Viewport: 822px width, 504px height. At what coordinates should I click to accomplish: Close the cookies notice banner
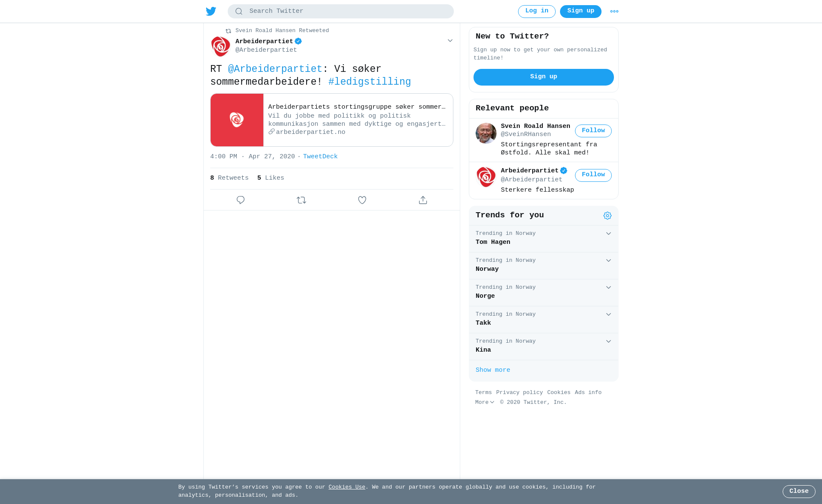(799, 492)
